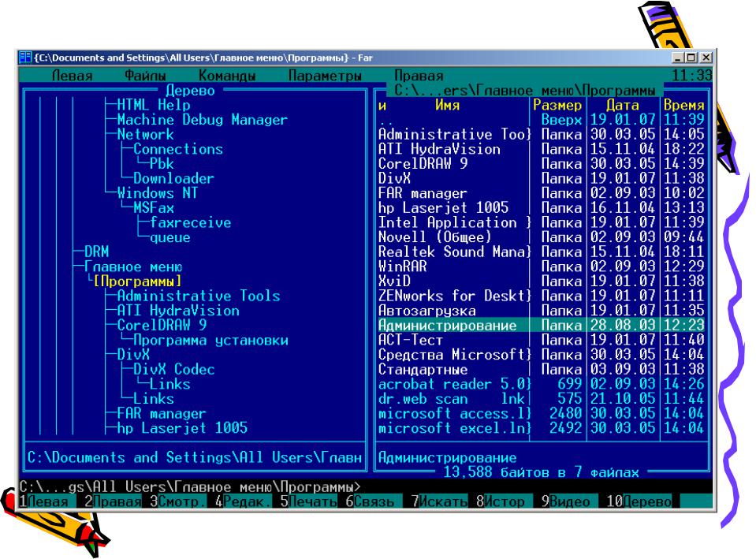Image resolution: width=756 pixels, height=559 pixels.
Task: Select the microsoft excel.ln file
Action: coord(542,428)
